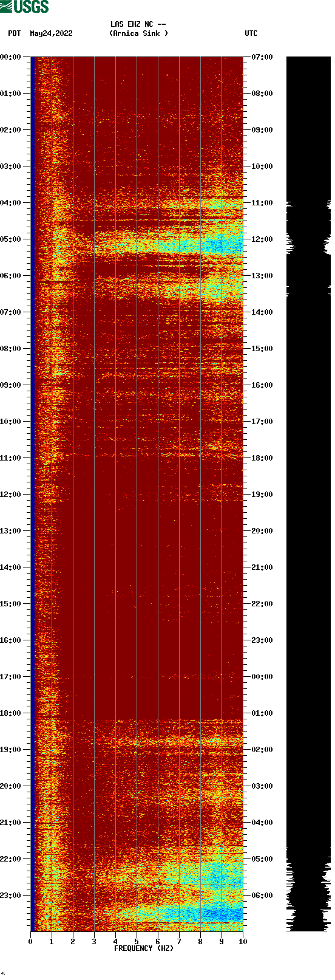This screenshot has width=335, height=980.
Task: Click the 18:00 PDT time label
Action: coord(10,713)
